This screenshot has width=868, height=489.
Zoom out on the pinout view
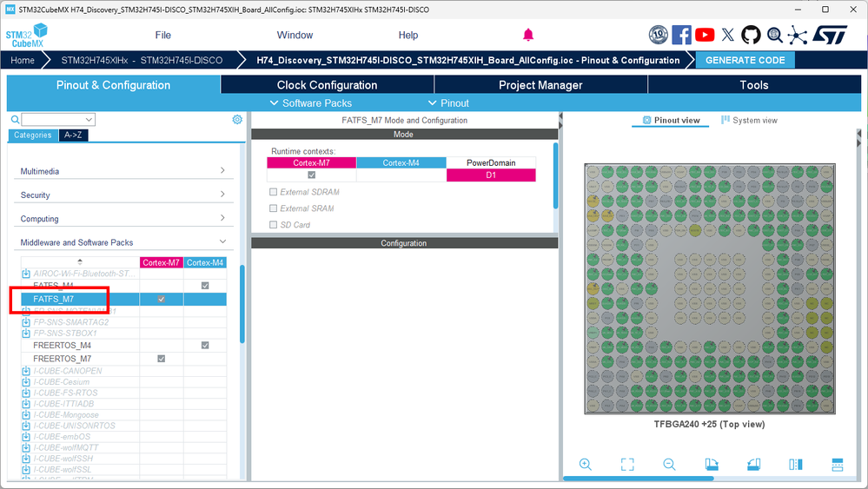click(x=669, y=464)
